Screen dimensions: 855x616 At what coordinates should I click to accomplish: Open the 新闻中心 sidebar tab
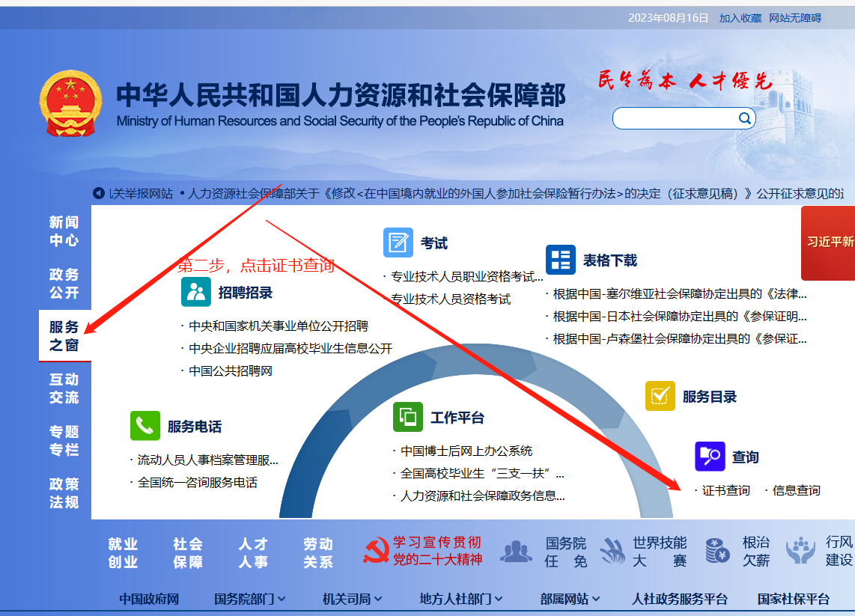coord(64,231)
